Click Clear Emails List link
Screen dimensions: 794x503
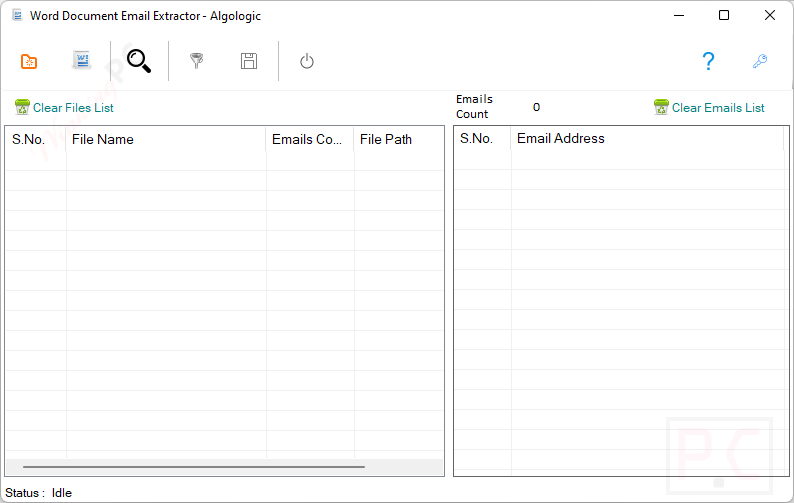pyautogui.click(x=718, y=108)
